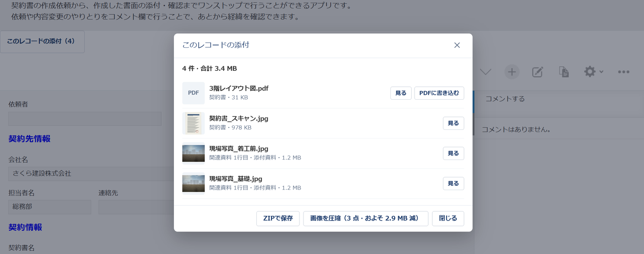Click the 依頼者 field box
644x254 pixels.
(85, 119)
